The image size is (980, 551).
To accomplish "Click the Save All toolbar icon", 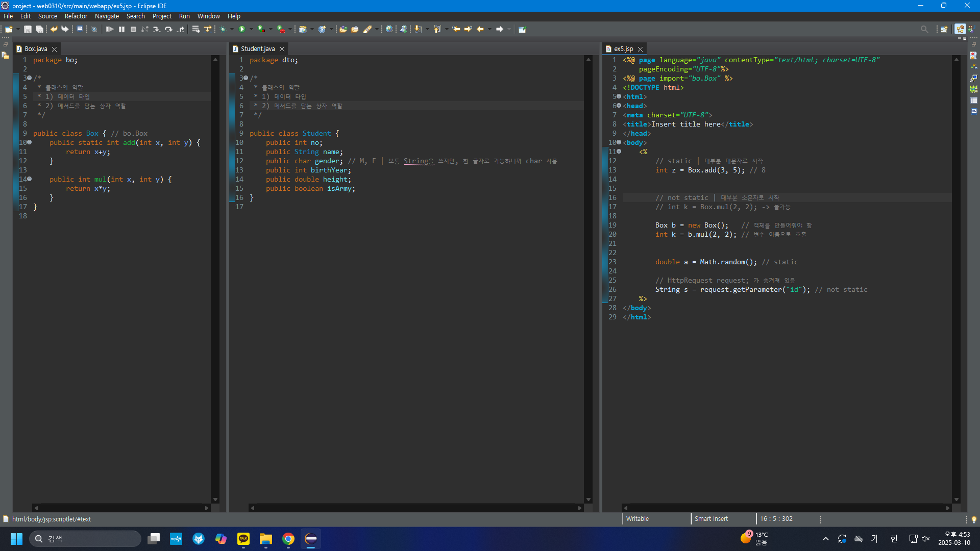I will pos(39,30).
